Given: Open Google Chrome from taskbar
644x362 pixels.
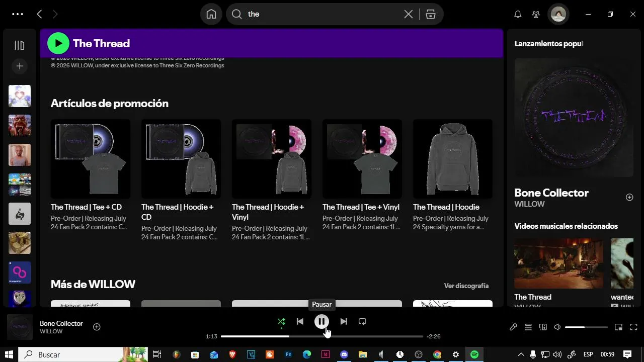Looking at the screenshot, I should [x=437, y=354].
